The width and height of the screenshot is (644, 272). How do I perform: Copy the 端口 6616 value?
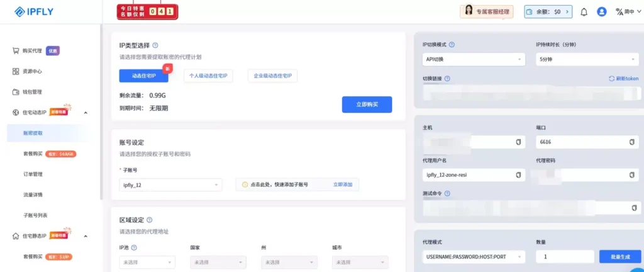click(632, 142)
